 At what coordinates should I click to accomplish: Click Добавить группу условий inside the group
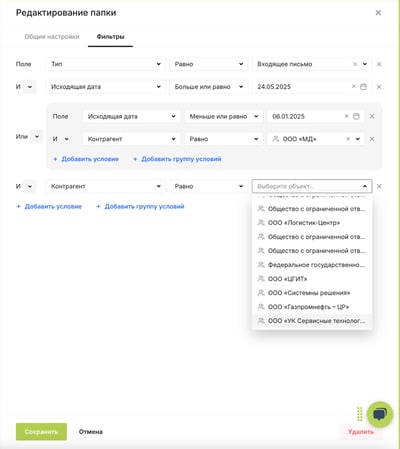click(x=177, y=159)
